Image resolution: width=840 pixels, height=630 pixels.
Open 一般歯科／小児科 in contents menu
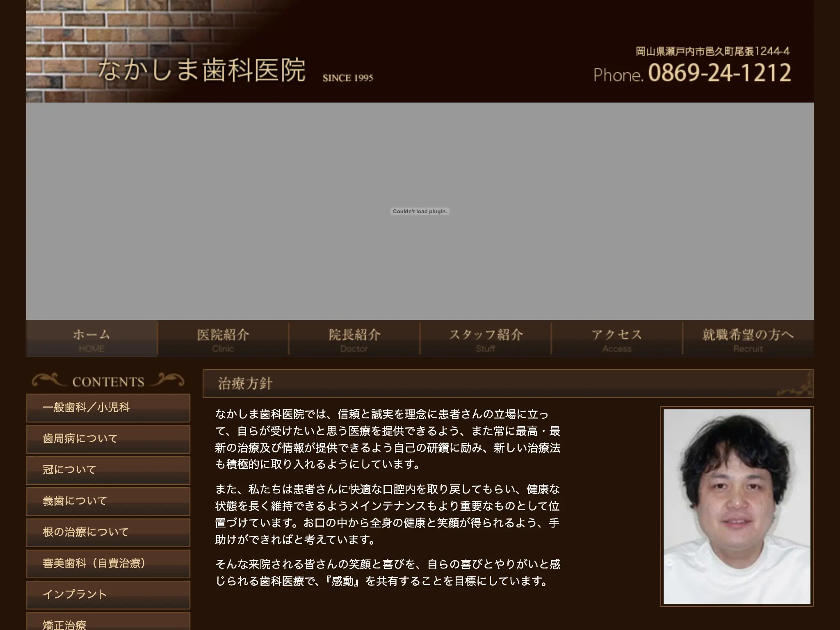(x=108, y=408)
